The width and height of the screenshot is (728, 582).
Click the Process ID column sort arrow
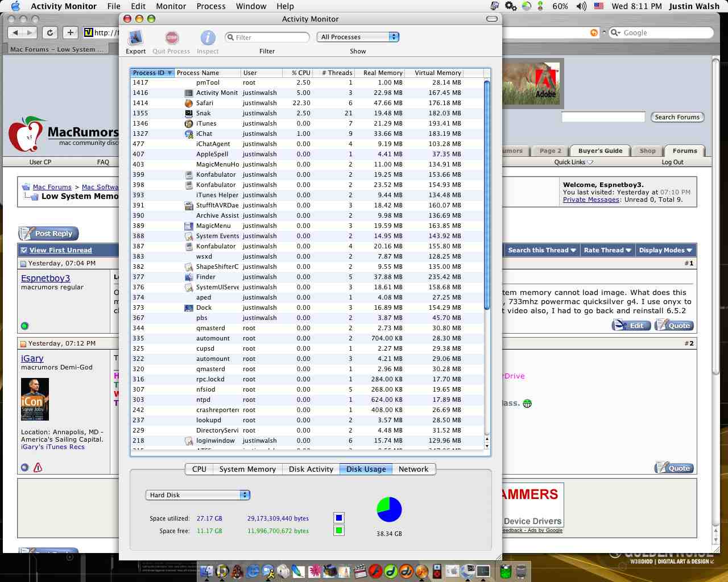[169, 73]
